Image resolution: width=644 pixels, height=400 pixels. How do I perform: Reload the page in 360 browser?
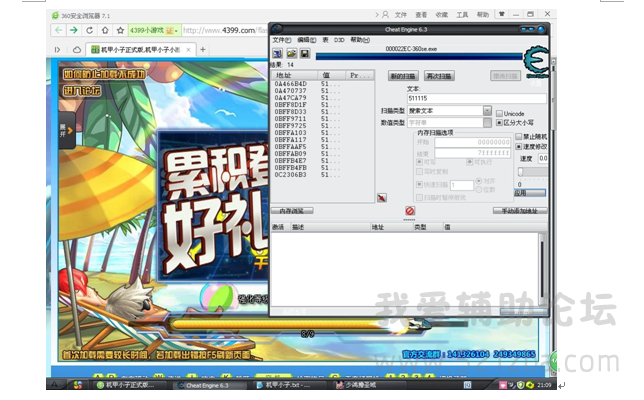[90, 30]
